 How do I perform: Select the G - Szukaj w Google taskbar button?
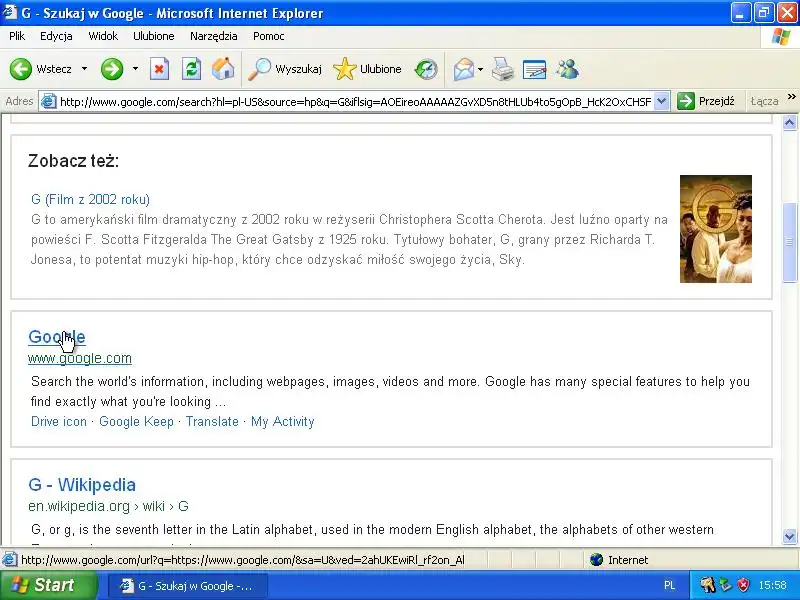point(187,586)
